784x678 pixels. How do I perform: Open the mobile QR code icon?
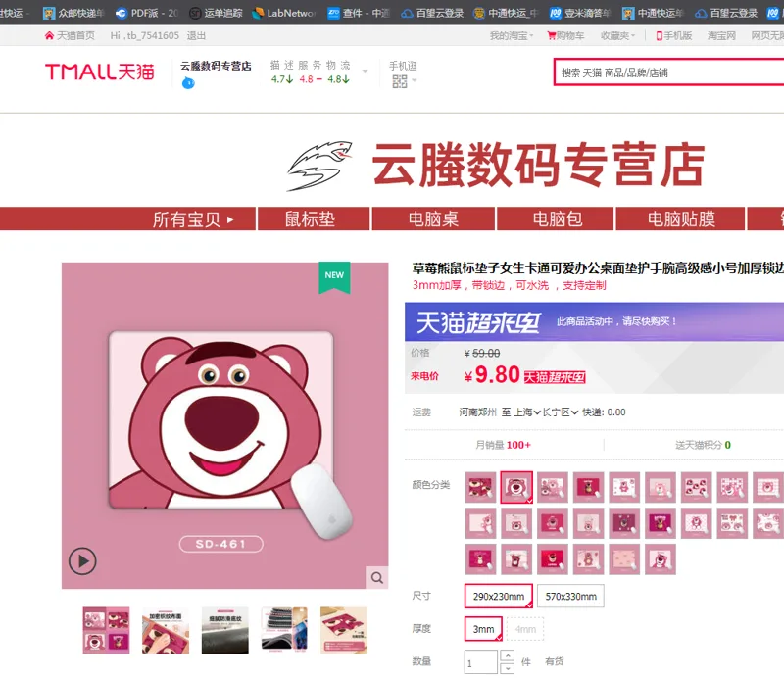point(400,81)
